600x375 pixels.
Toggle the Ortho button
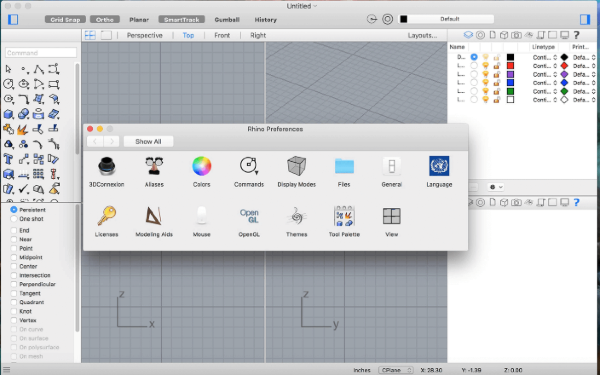[105, 20]
